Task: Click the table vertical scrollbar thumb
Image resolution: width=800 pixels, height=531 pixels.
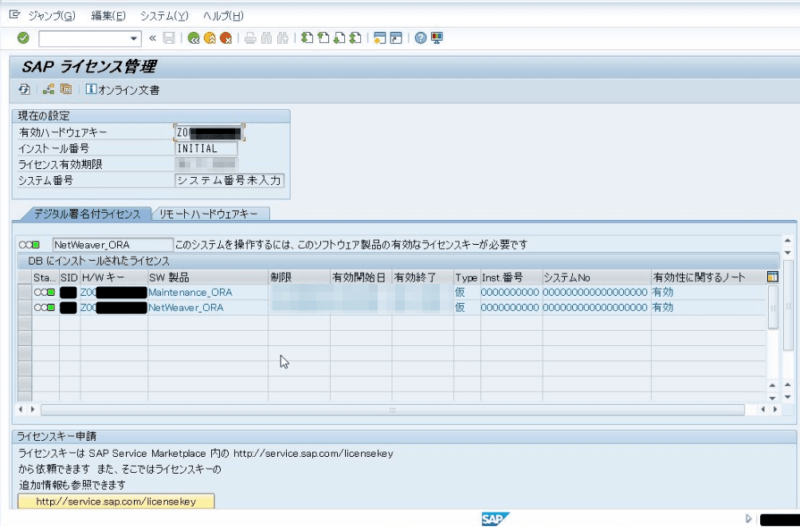Action: tap(773, 308)
